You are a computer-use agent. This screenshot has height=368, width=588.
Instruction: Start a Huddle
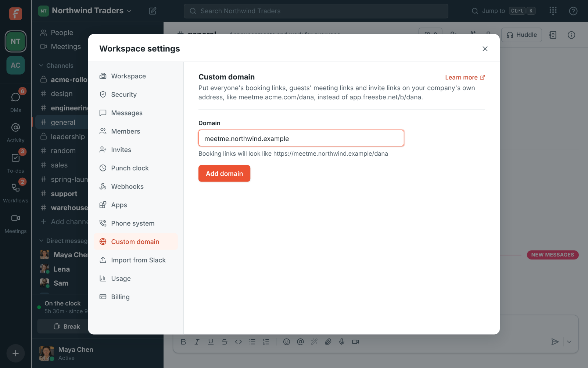tap(521, 35)
